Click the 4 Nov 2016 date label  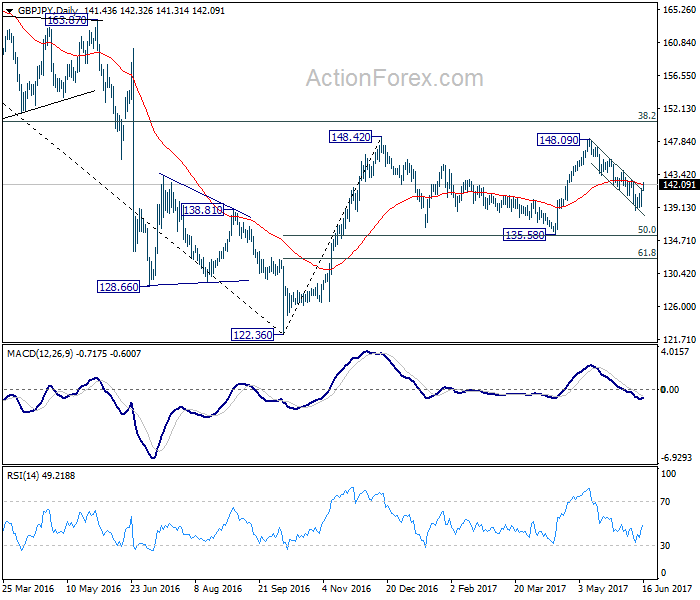point(347,588)
